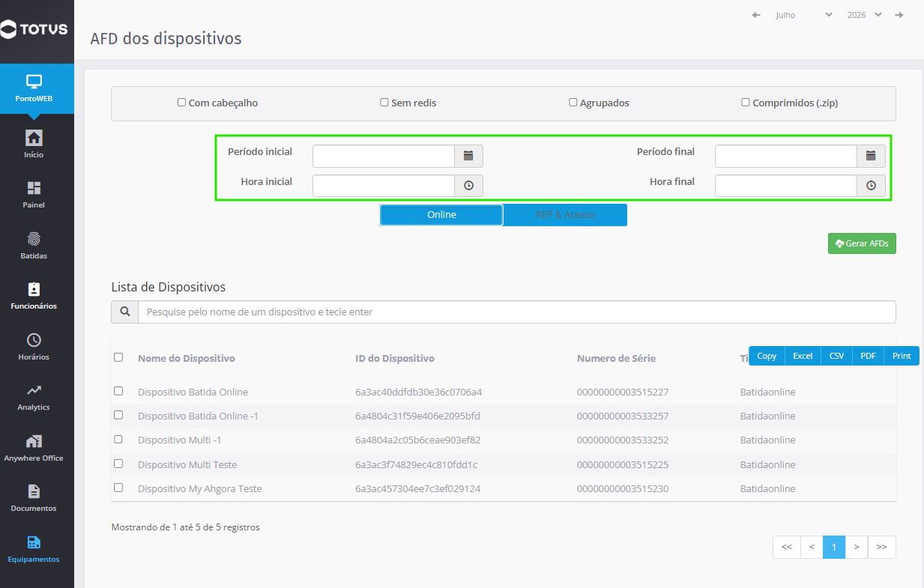Image resolution: width=924 pixels, height=588 pixels.
Task: Open the Julho month dropdown
Action: [803, 15]
